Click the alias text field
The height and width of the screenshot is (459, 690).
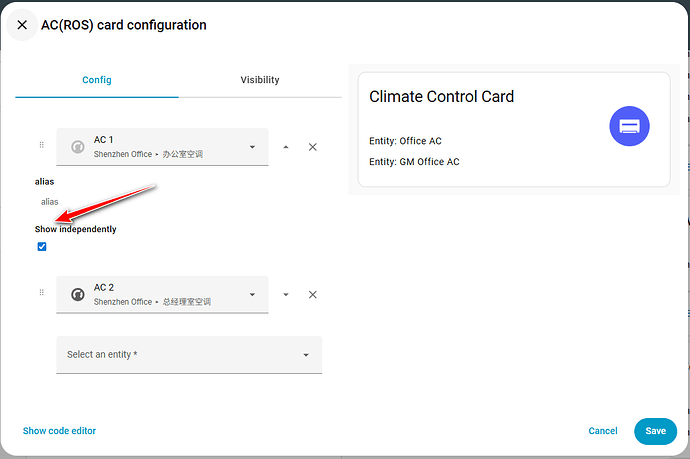tap(150, 202)
